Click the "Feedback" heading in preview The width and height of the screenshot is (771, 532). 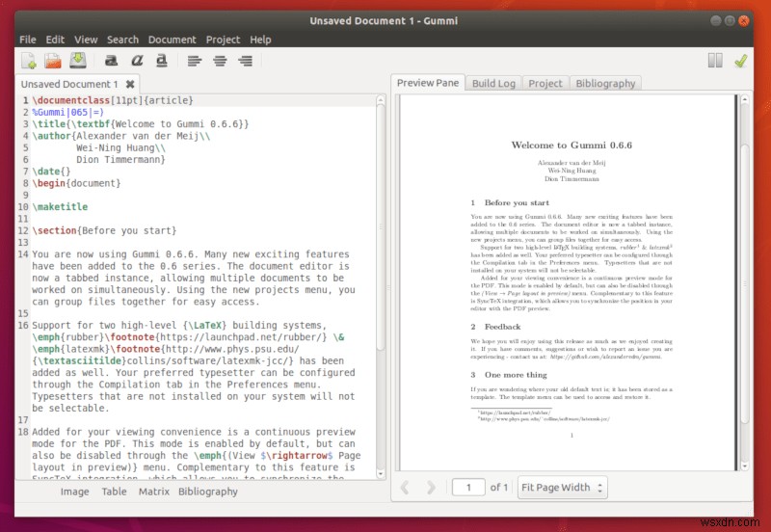point(502,327)
